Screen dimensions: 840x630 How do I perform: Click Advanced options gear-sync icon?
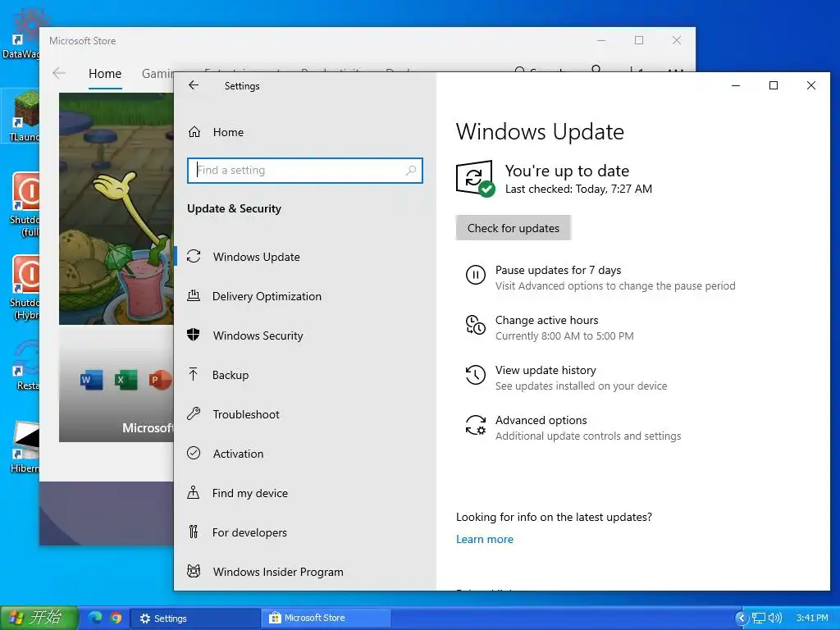pyautogui.click(x=475, y=425)
